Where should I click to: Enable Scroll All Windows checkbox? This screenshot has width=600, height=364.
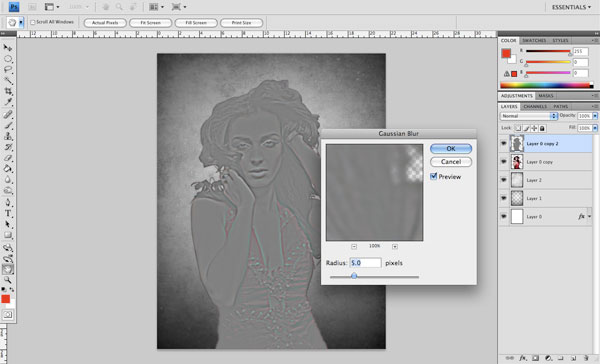pos(33,23)
